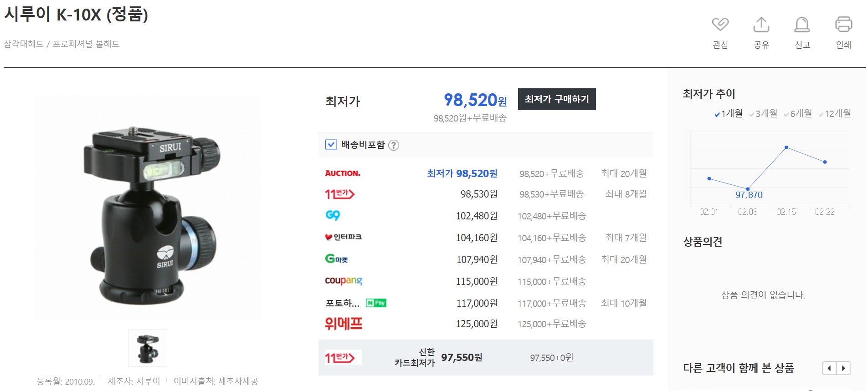Open the 104,160원 price link

coord(477,238)
